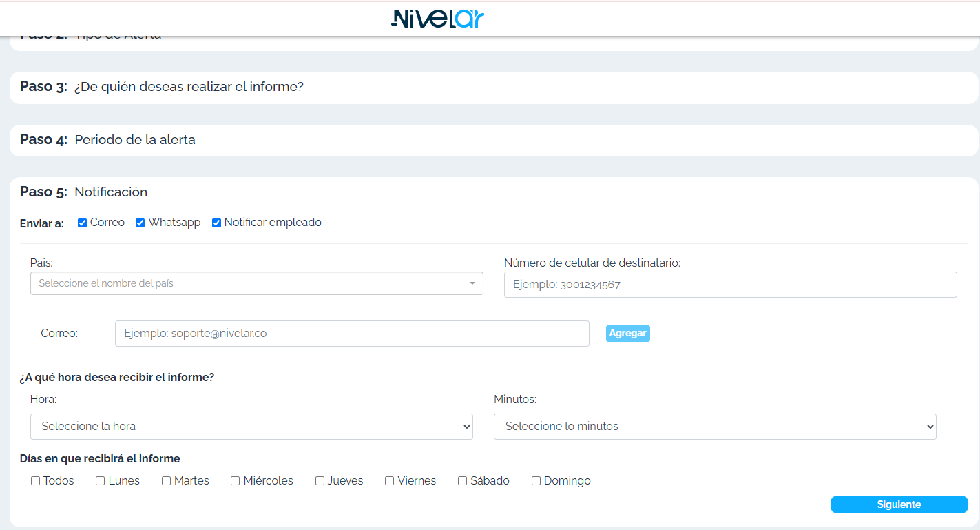Expand Paso 3 informe section
The image size is (980, 530).
[x=494, y=87]
